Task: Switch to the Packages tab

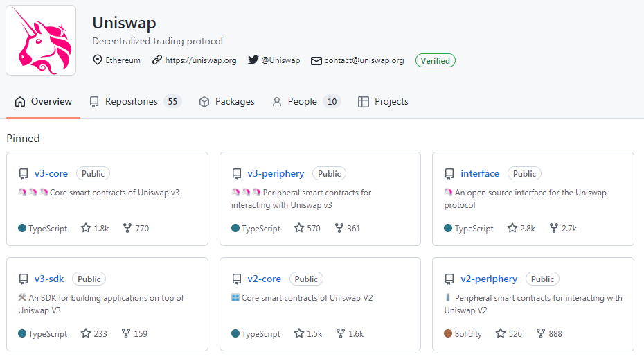Action: click(x=226, y=102)
